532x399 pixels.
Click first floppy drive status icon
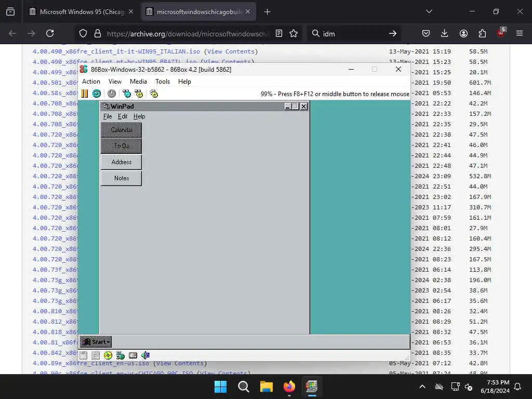(x=84, y=355)
